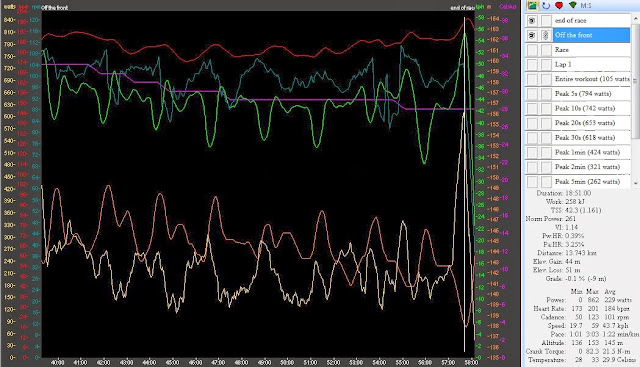Toggle the eye icon for end of race

(532, 20)
